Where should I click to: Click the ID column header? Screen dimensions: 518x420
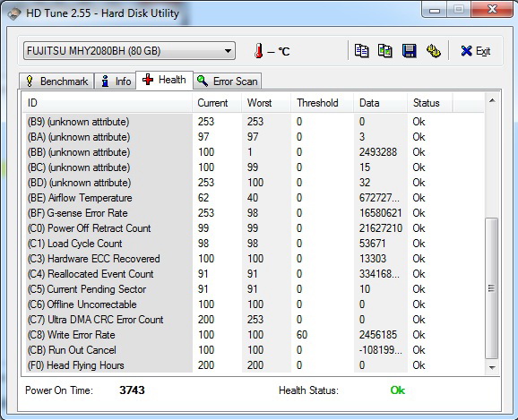107,103
